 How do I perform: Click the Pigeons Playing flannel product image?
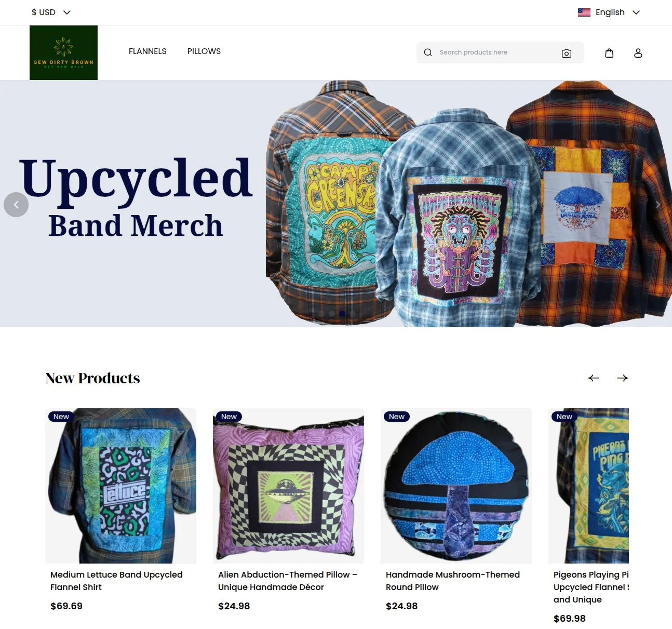point(588,486)
